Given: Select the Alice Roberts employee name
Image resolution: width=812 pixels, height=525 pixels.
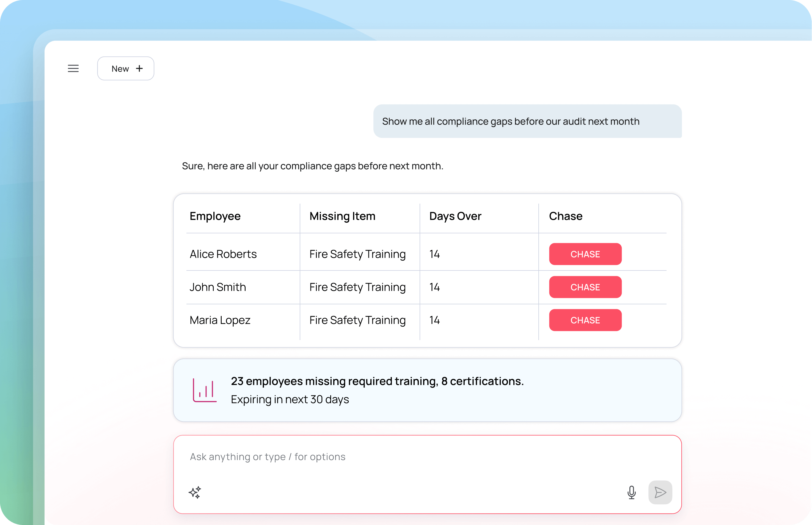Looking at the screenshot, I should [223, 254].
